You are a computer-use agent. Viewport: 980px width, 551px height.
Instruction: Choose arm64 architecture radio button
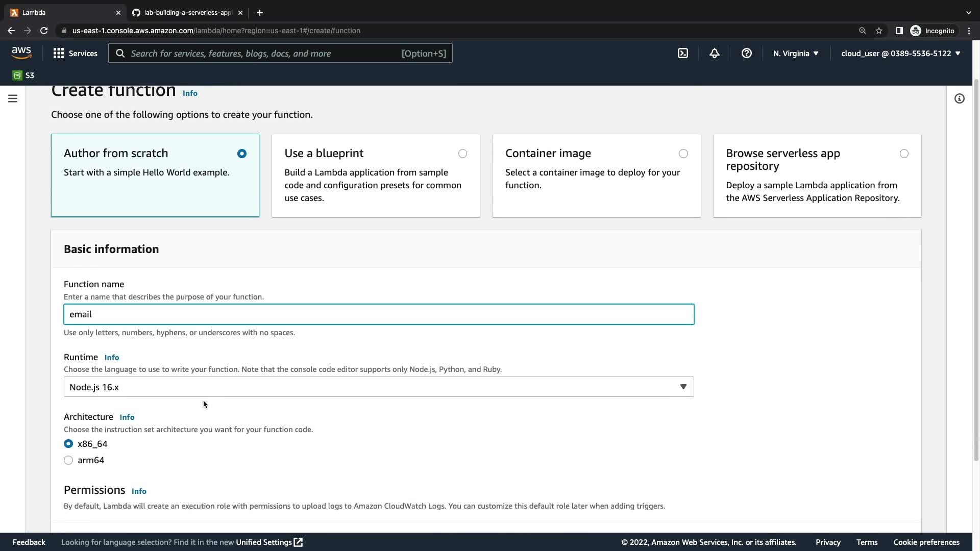68,460
